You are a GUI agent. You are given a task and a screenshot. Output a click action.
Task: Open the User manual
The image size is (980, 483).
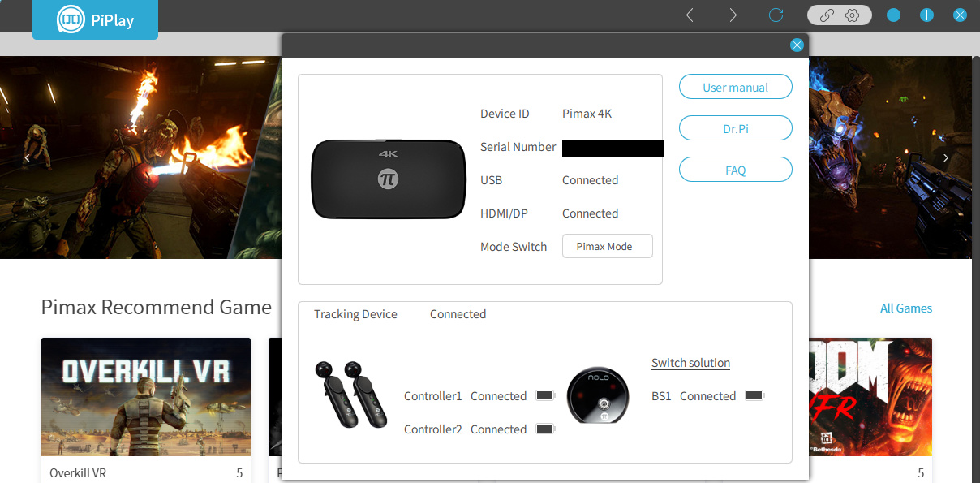tap(735, 87)
